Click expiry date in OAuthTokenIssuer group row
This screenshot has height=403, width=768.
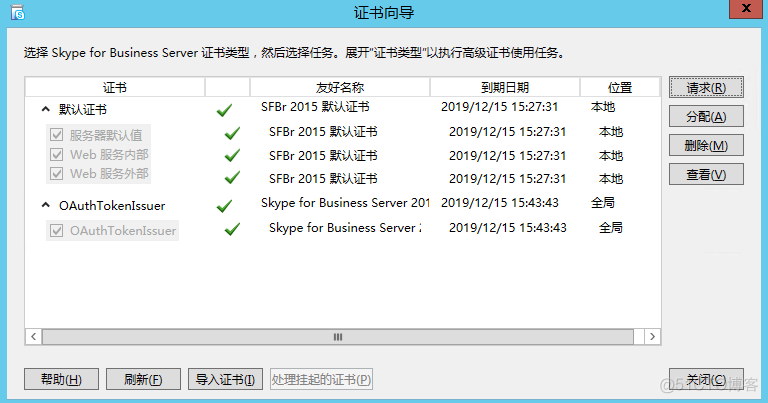(x=500, y=203)
